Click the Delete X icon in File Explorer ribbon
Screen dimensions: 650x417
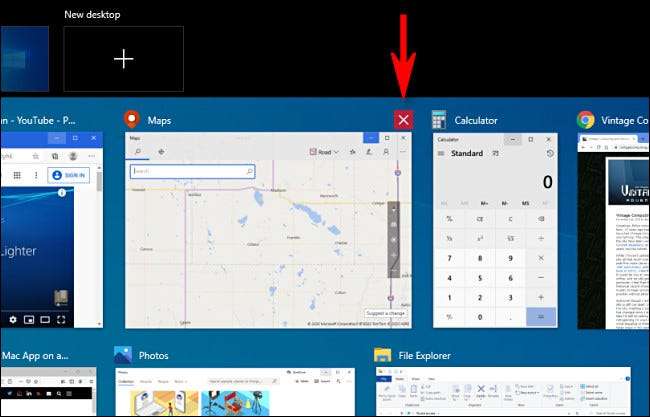click(x=480, y=390)
